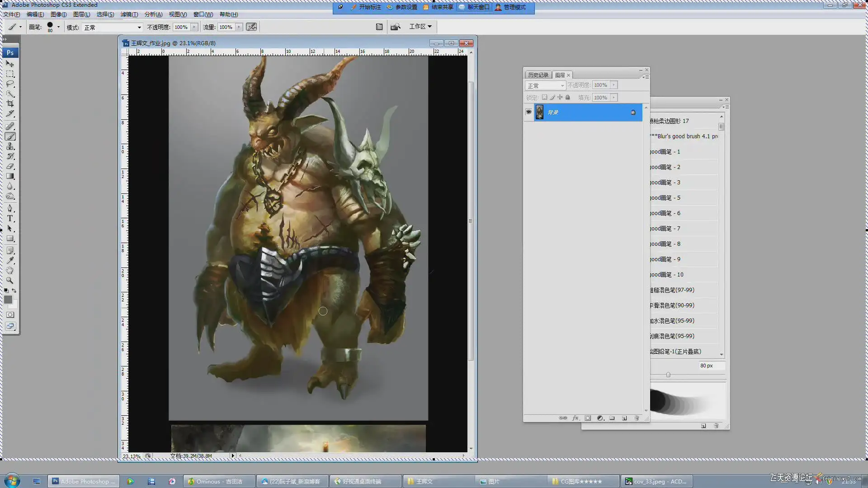Select the Horizontal Type tool
The image size is (868, 488).
tap(10, 218)
